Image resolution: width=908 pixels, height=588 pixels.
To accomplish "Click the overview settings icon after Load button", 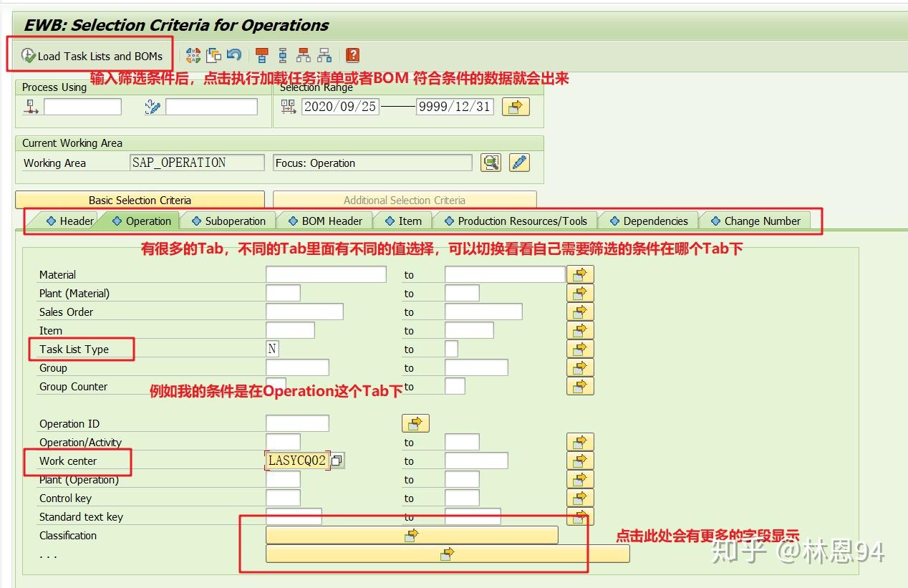I will click(192, 55).
